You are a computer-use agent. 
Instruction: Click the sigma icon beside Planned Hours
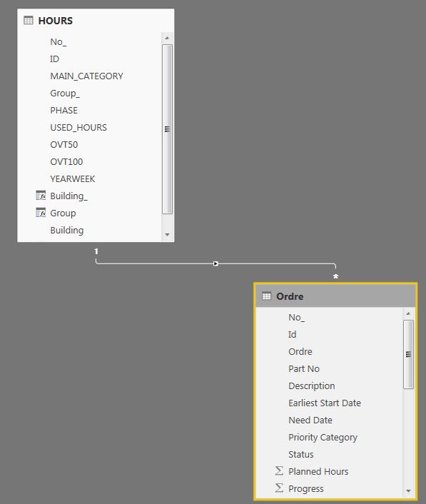279,471
